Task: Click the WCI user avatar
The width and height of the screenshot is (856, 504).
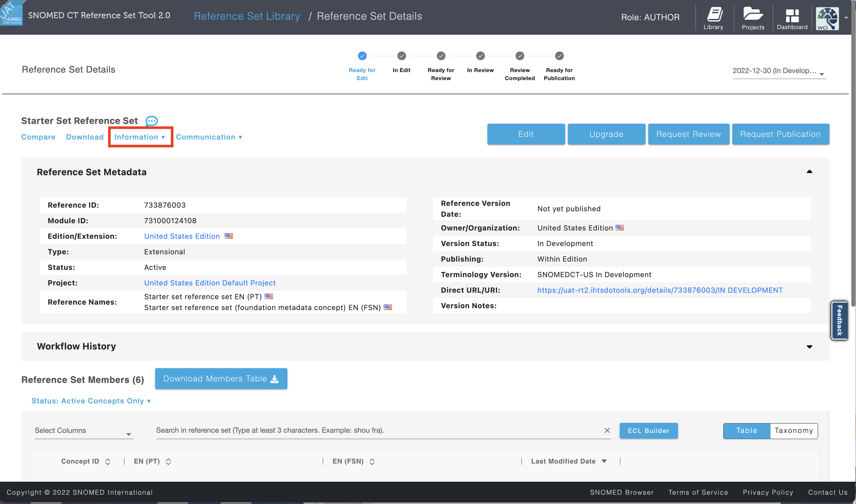Action: [827, 18]
